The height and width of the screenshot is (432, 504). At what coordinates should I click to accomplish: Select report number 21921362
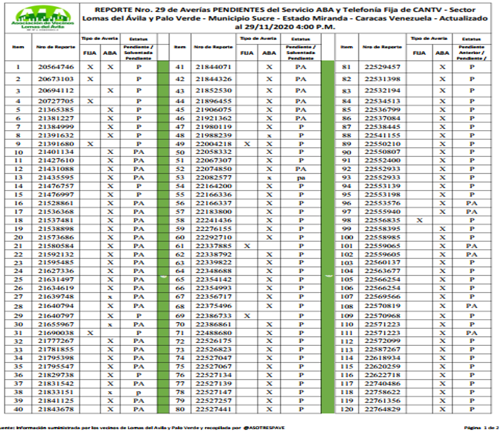point(214,118)
